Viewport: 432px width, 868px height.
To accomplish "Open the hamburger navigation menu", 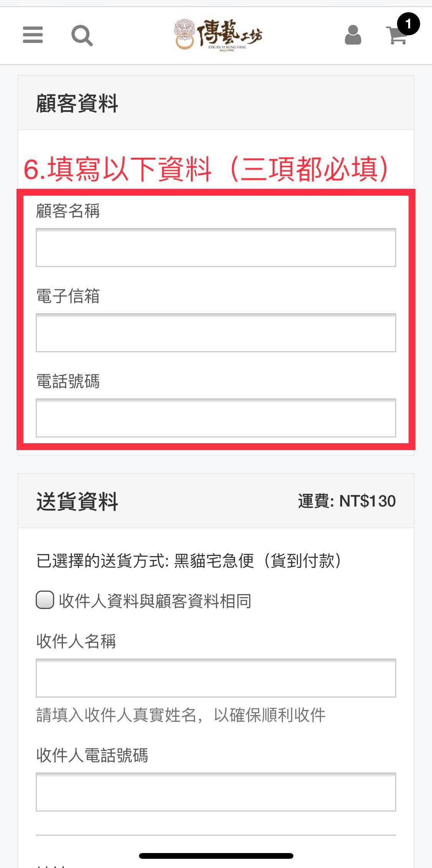I will [x=33, y=35].
